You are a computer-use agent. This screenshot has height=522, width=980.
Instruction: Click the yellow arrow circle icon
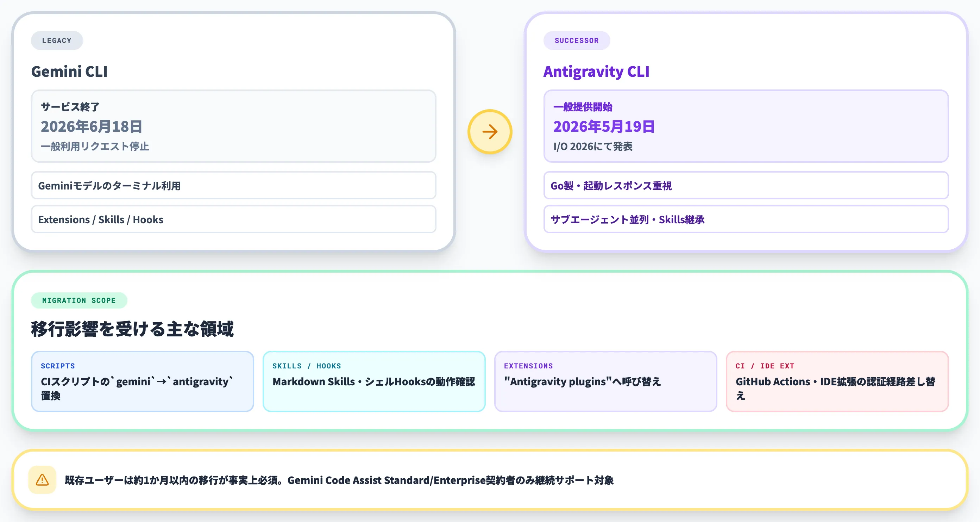pos(490,132)
